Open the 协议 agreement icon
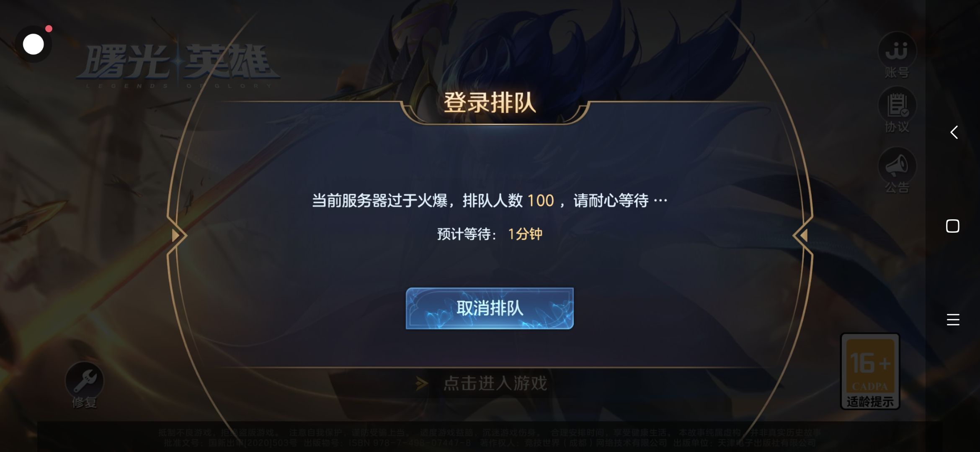Viewport: 980px width, 452px height. (897, 110)
